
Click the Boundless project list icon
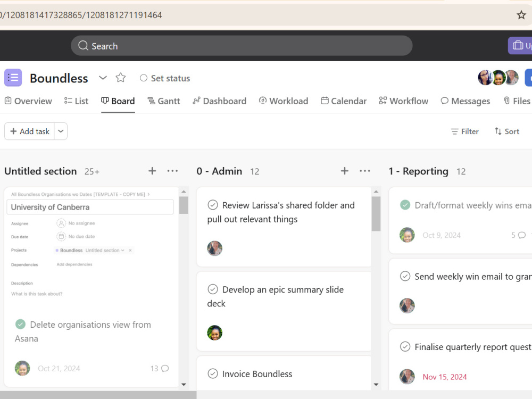coord(13,78)
